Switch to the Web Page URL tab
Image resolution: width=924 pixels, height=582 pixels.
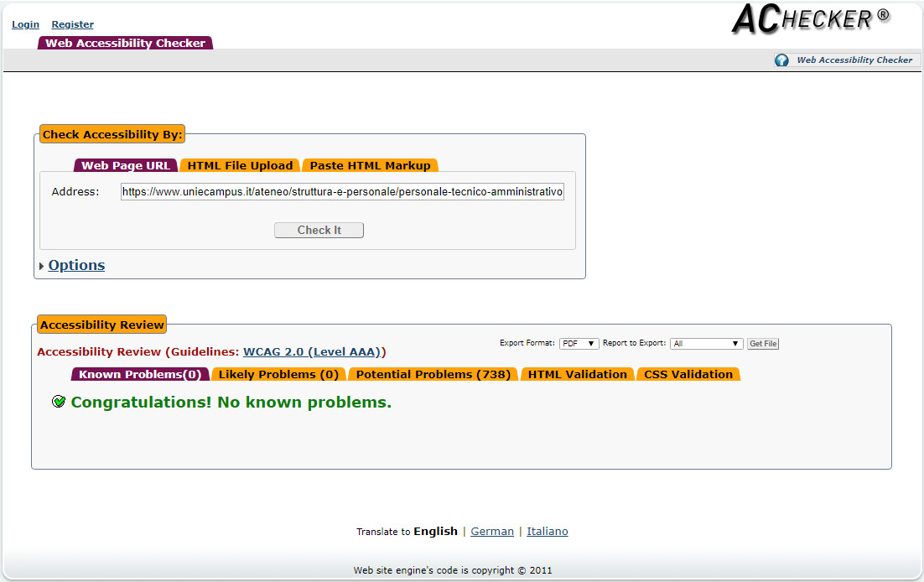pyautogui.click(x=126, y=166)
